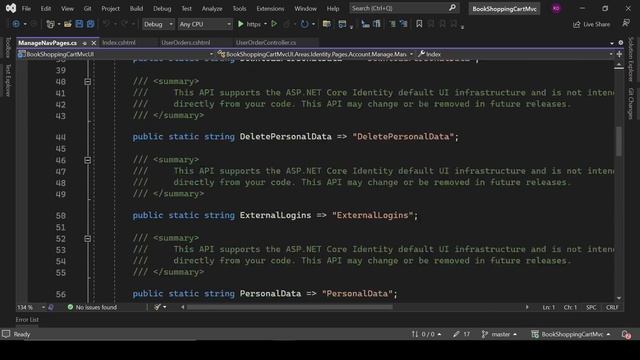Open the Extensions menu
Screen dimensions: 640x360
click(x=270, y=8)
